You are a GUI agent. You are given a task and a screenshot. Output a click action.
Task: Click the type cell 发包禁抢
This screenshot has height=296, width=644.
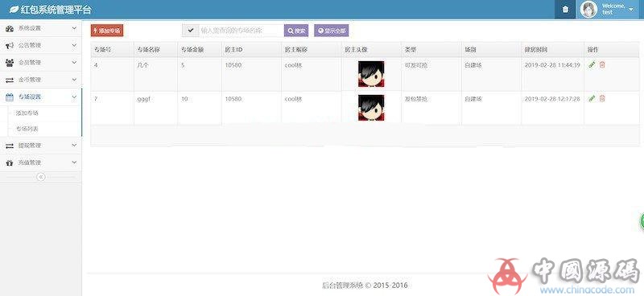point(416,99)
